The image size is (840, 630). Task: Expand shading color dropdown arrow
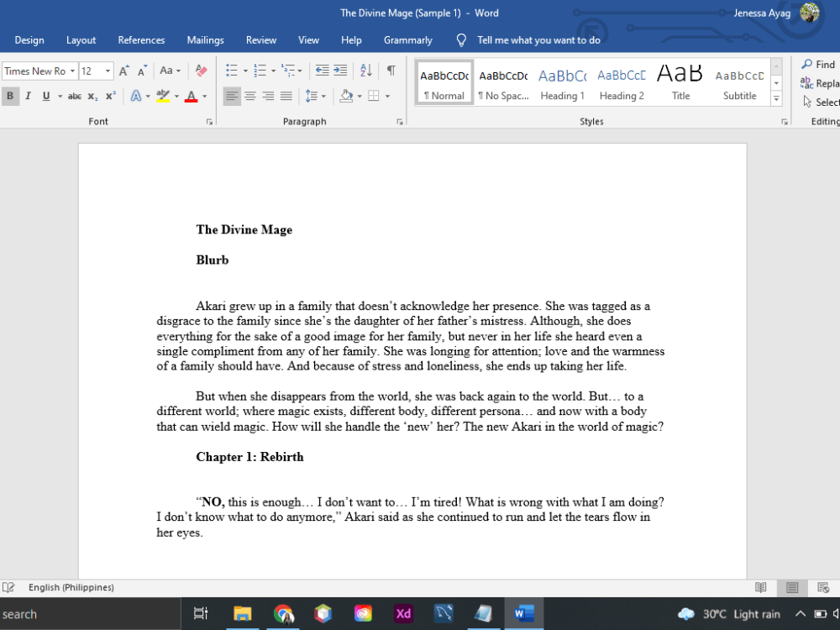tap(360, 97)
